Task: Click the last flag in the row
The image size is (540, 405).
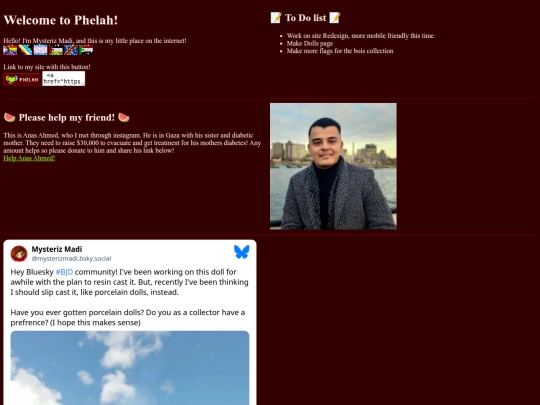Action: (x=86, y=50)
